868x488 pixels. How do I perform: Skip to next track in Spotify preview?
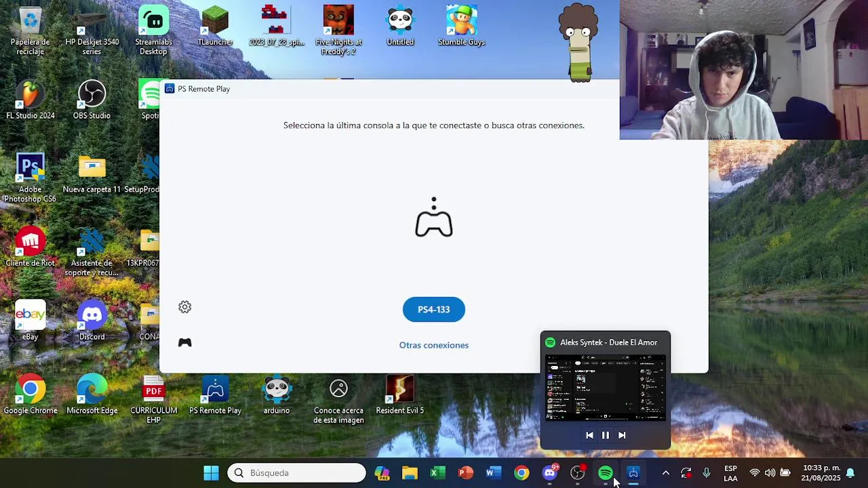[x=622, y=435]
